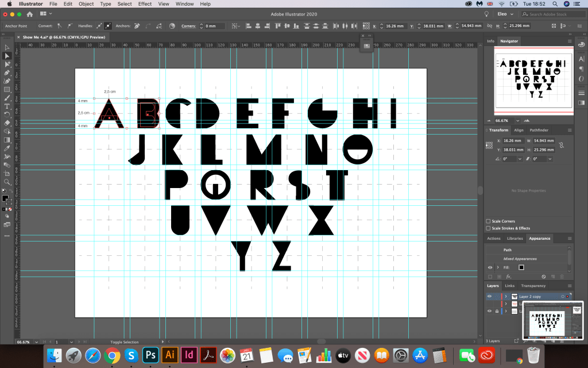Image resolution: width=588 pixels, height=368 pixels.
Task: Enable the Scale Corners checkbox
Action: [489, 221]
